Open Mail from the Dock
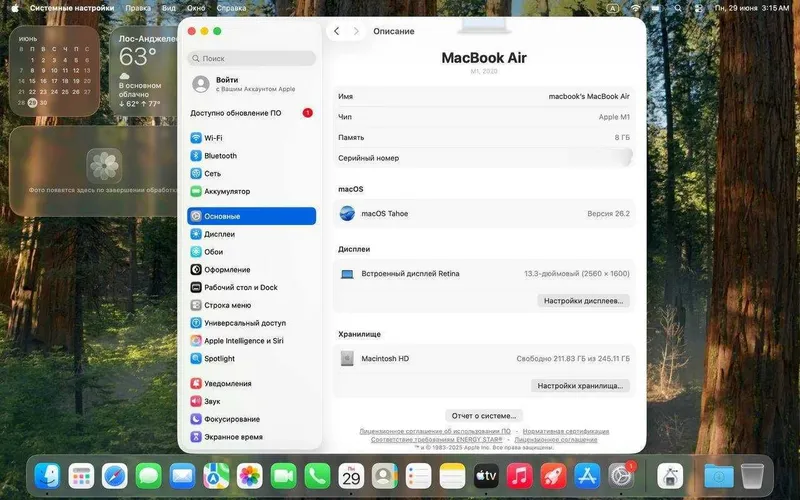 point(182,476)
